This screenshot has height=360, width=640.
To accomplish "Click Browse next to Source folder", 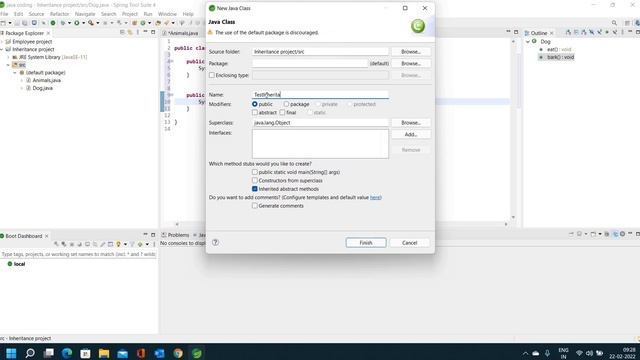I will tap(411, 52).
